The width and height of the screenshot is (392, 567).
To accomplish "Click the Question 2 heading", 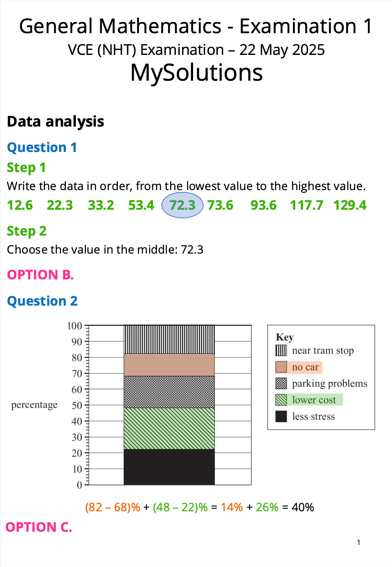I will point(42,301).
